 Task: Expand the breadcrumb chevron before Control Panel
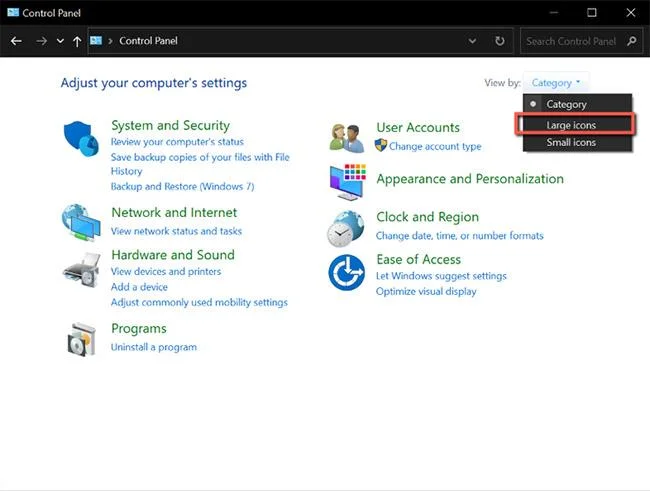pyautogui.click(x=110, y=41)
